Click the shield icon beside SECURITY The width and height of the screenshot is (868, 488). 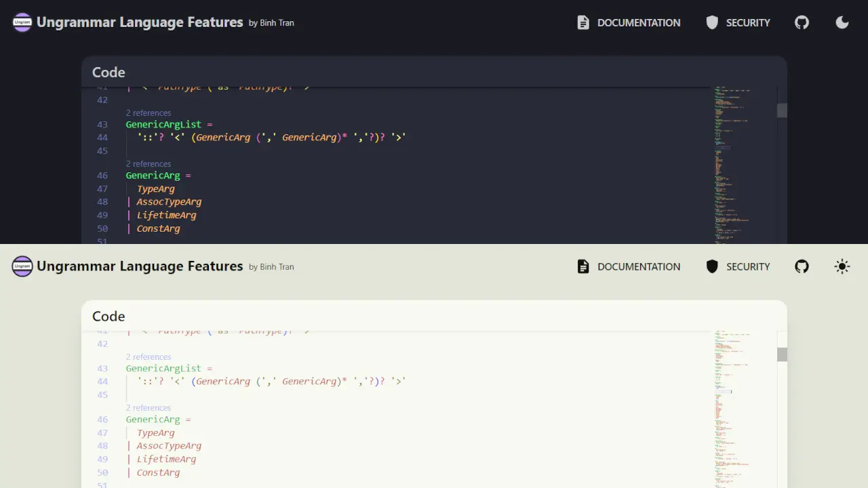click(712, 22)
